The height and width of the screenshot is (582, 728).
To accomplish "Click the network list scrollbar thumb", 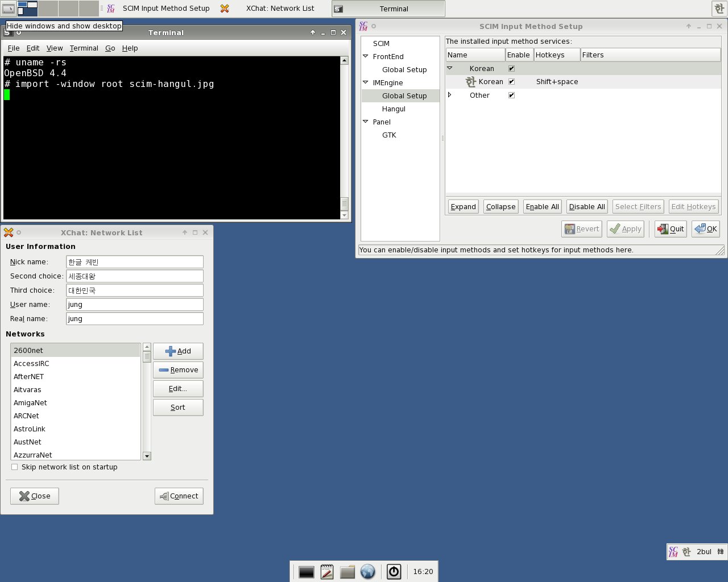I will tap(147, 357).
